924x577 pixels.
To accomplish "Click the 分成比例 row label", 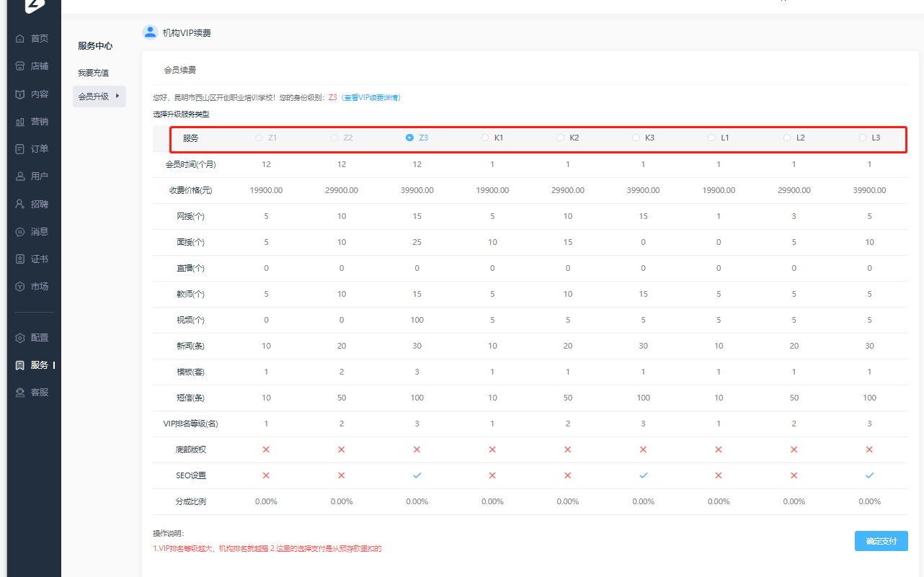I will [x=190, y=502].
